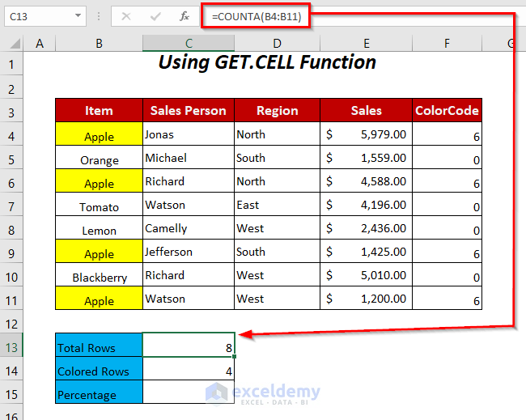The width and height of the screenshot is (526, 420).
Task: Click the 'Region' header cell
Action: pyautogui.click(x=277, y=110)
